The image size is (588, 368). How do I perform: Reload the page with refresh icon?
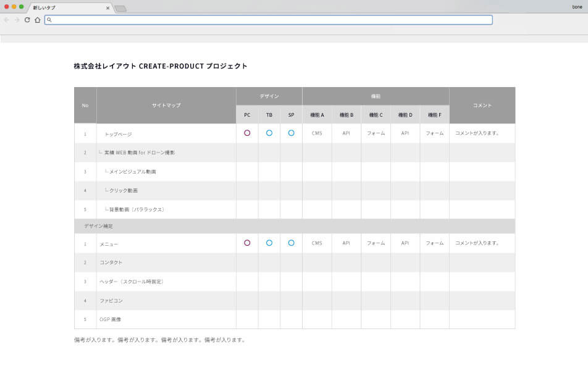tap(27, 20)
